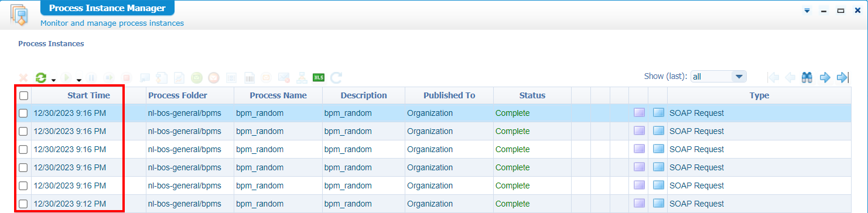Check the fourth row's checkbox
Screen dimensions: 868x213
pos(23,168)
